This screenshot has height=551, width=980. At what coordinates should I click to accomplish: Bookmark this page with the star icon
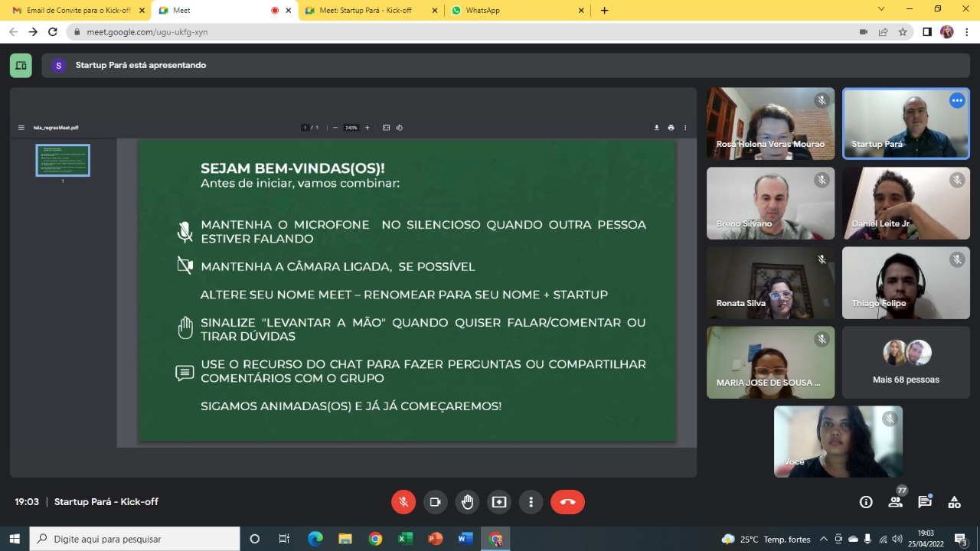click(903, 32)
